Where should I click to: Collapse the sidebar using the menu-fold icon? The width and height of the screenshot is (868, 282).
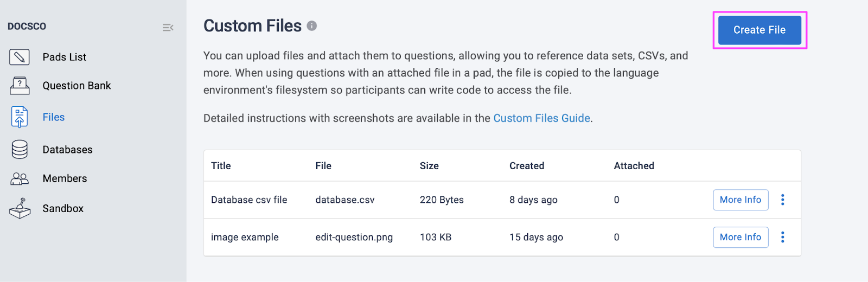click(168, 27)
